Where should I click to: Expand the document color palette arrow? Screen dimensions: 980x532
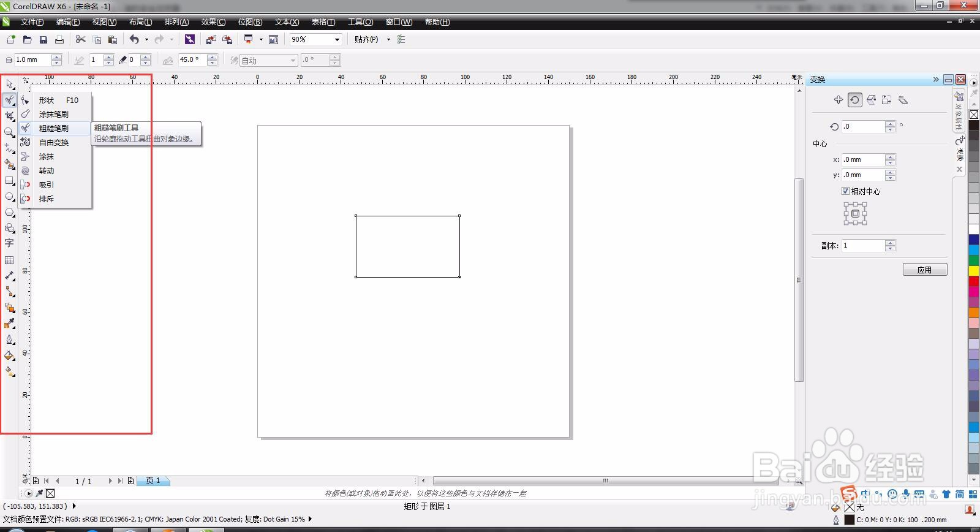29,493
